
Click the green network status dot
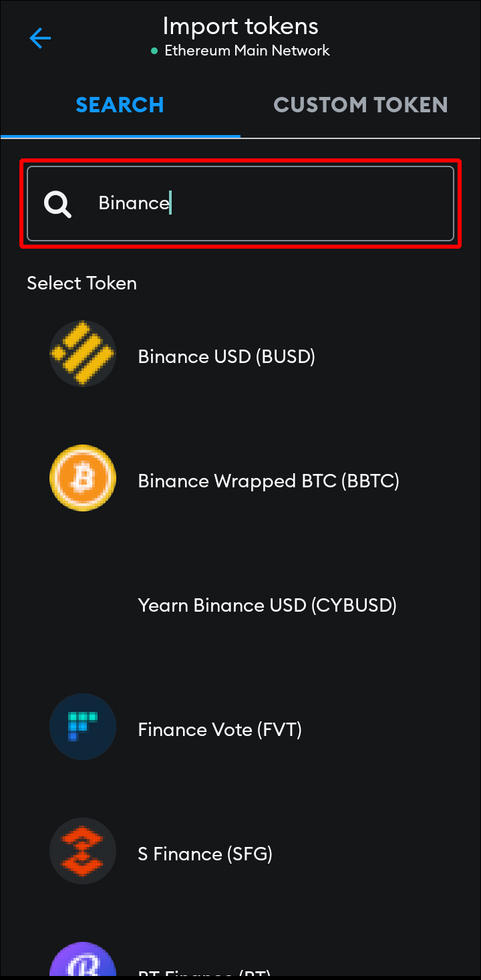coord(154,51)
